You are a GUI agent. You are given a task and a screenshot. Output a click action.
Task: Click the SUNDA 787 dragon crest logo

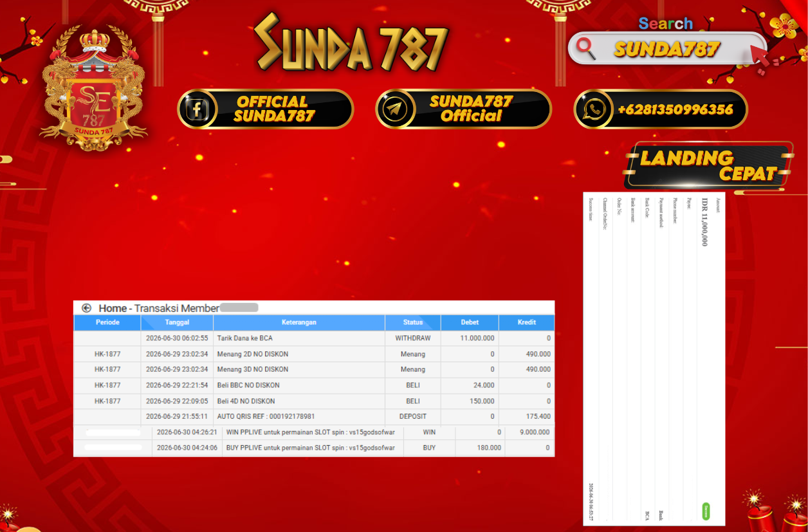click(x=93, y=87)
